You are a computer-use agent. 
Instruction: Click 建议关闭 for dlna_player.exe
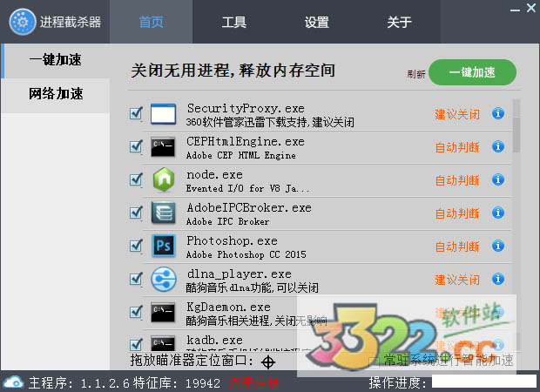tap(457, 280)
